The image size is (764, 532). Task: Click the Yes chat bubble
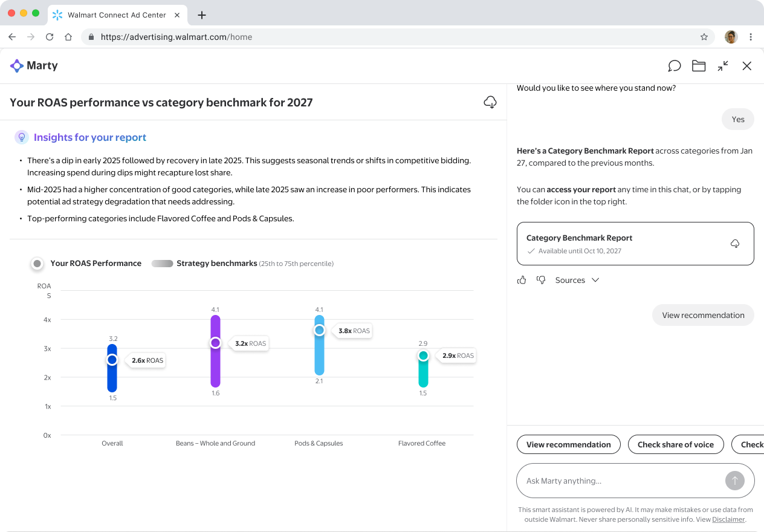point(738,119)
